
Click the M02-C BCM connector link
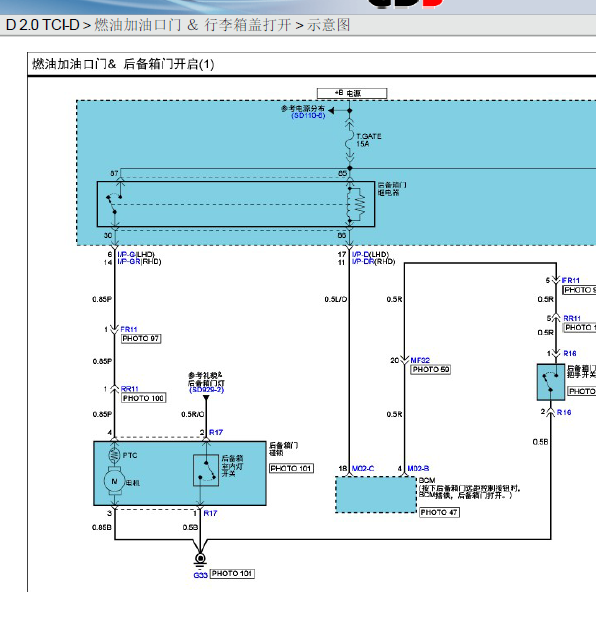pos(362,468)
